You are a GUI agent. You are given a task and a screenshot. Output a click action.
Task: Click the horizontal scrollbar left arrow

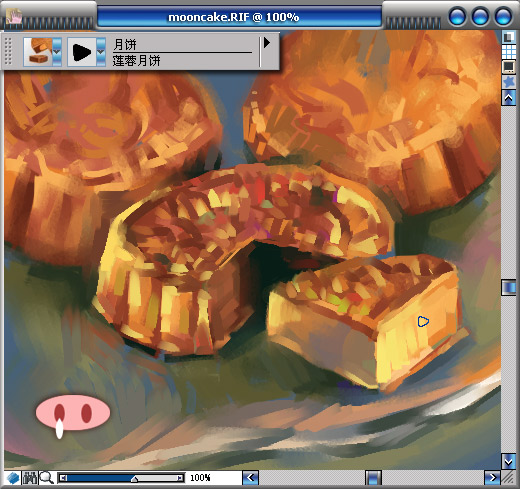click(x=250, y=478)
